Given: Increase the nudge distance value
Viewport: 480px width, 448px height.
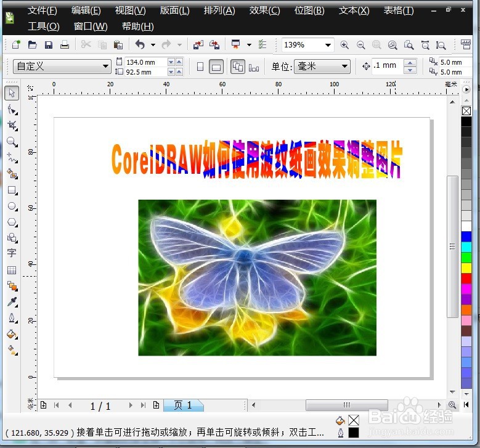Looking at the screenshot, I should pyautogui.click(x=410, y=63).
